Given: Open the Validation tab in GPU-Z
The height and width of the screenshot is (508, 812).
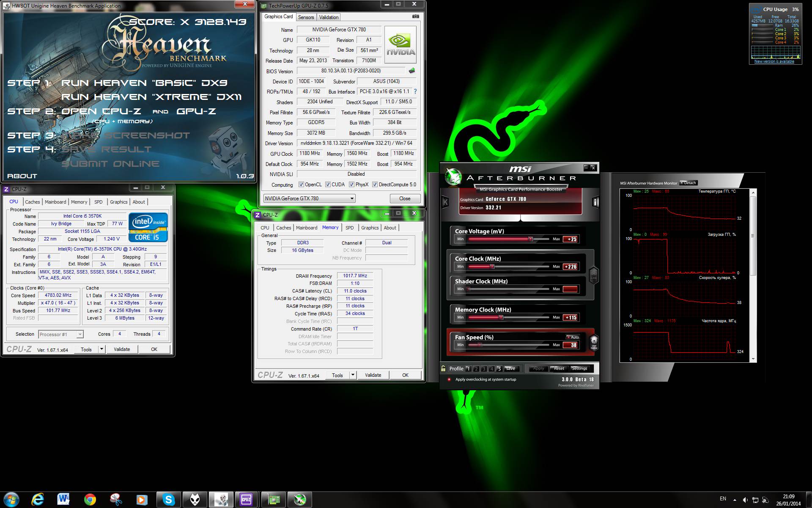Looking at the screenshot, I should [329, 17].
